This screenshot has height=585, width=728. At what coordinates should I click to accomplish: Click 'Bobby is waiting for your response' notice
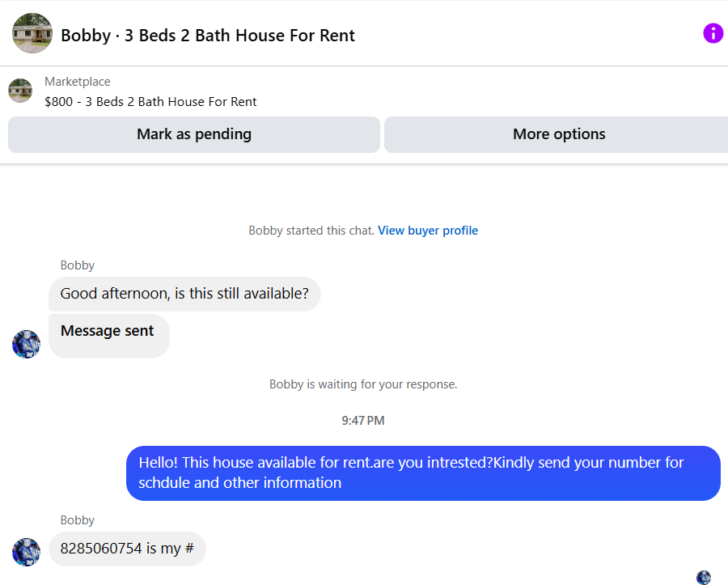pyautogui.click(x=363, y=384)
